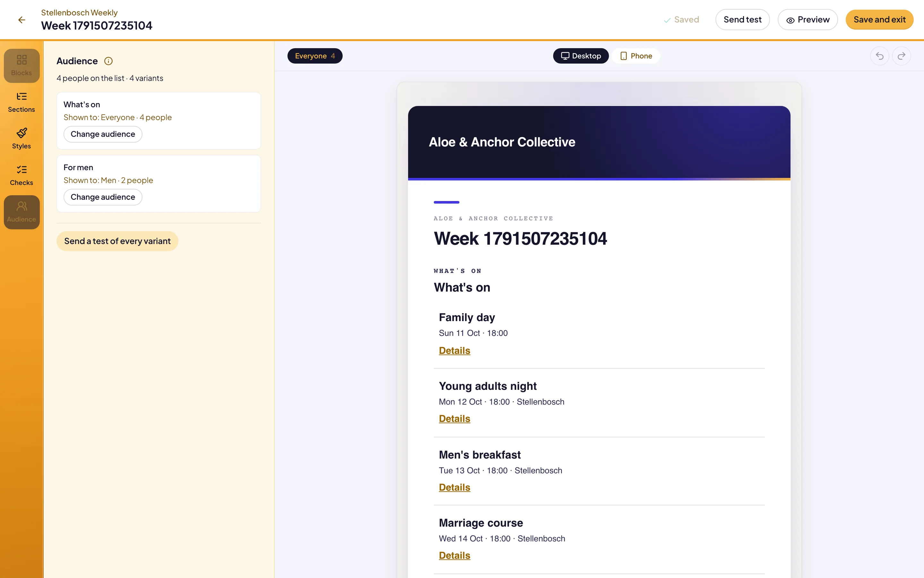Open the Checks panel in sidebar
The width and height of the screenshot is (924, 578).
click(x=22, y=176)
